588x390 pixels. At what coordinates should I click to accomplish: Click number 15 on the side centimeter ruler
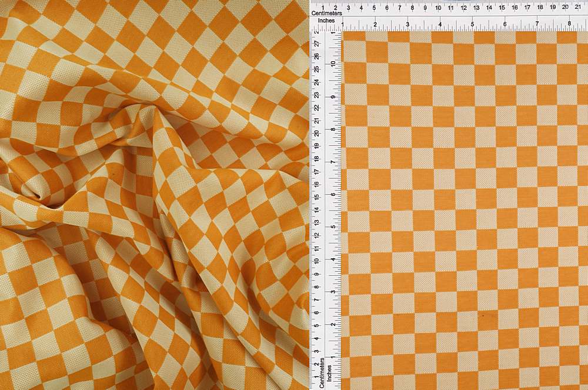(x=318, y=196)
